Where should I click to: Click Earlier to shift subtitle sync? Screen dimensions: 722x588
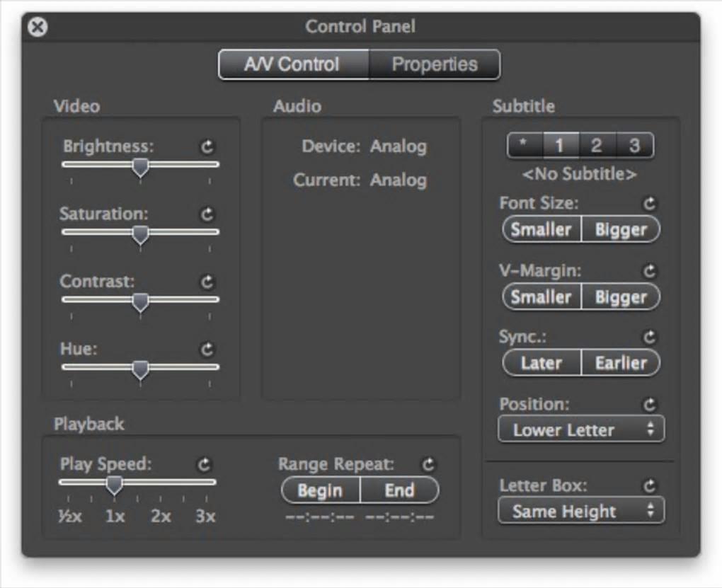[620, 363]
